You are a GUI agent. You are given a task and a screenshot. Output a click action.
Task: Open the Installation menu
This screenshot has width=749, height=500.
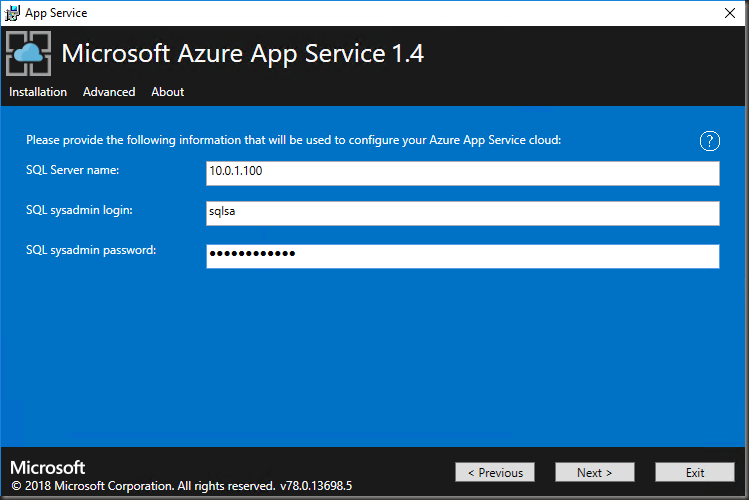pos(38,92)
